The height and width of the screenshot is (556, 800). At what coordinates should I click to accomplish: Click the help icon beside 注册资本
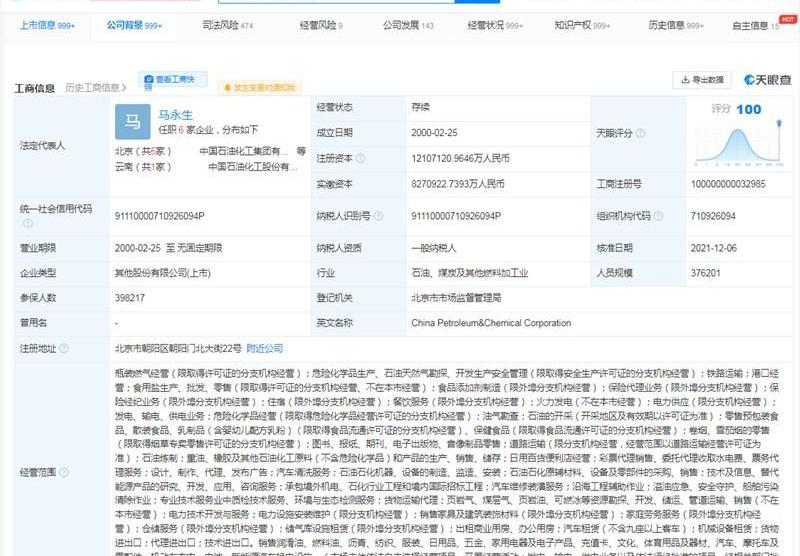360,159
